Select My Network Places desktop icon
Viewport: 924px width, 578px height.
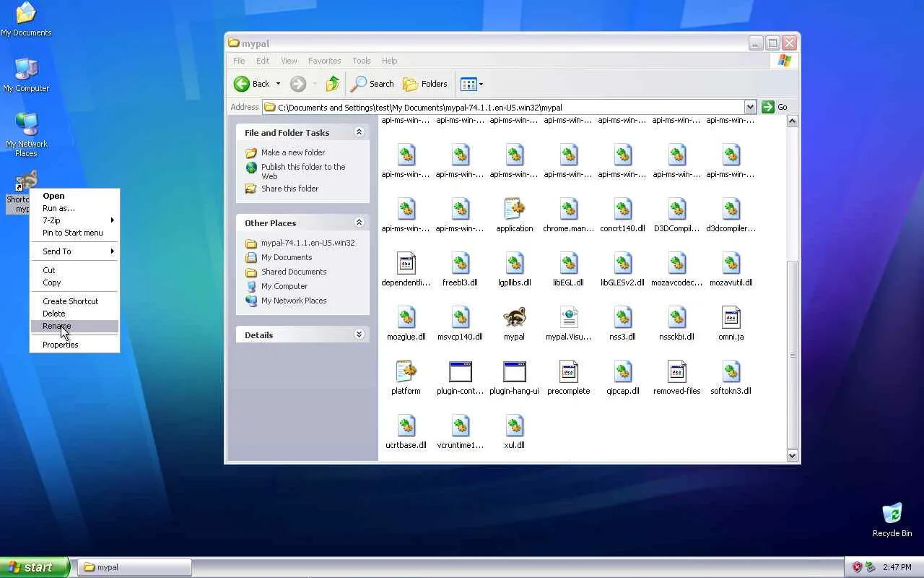(x=26, y=135)
